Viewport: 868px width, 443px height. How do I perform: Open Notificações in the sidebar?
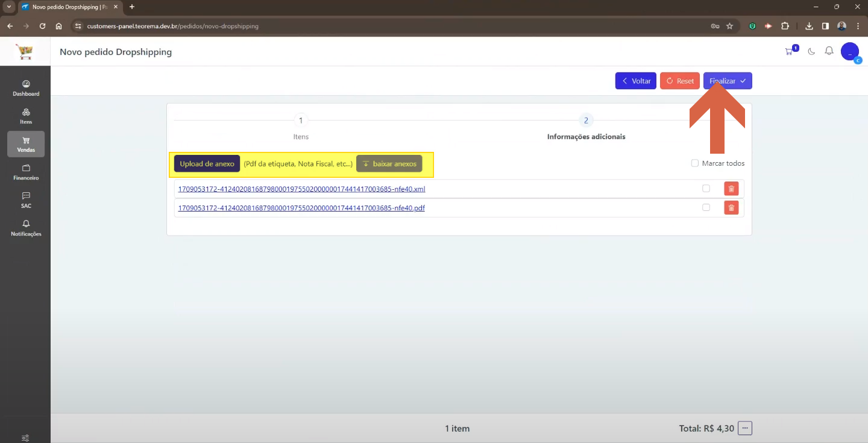click(26, 228)
